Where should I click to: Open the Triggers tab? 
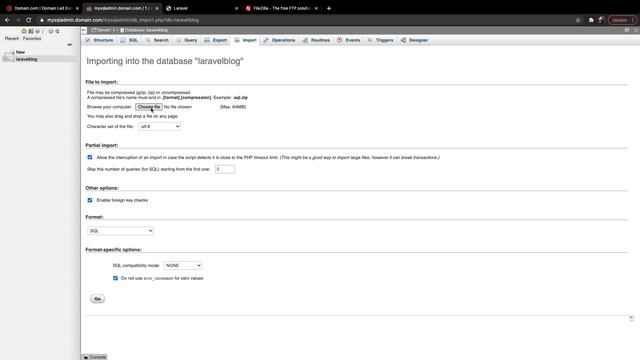(x=381, y=40)
